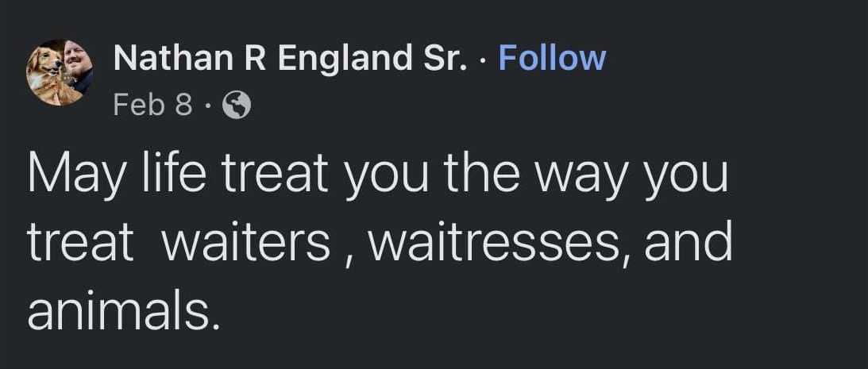Click the golden dog in the avatar
The width and height of the screenshot is (868, 369).
tap(48, 76)
